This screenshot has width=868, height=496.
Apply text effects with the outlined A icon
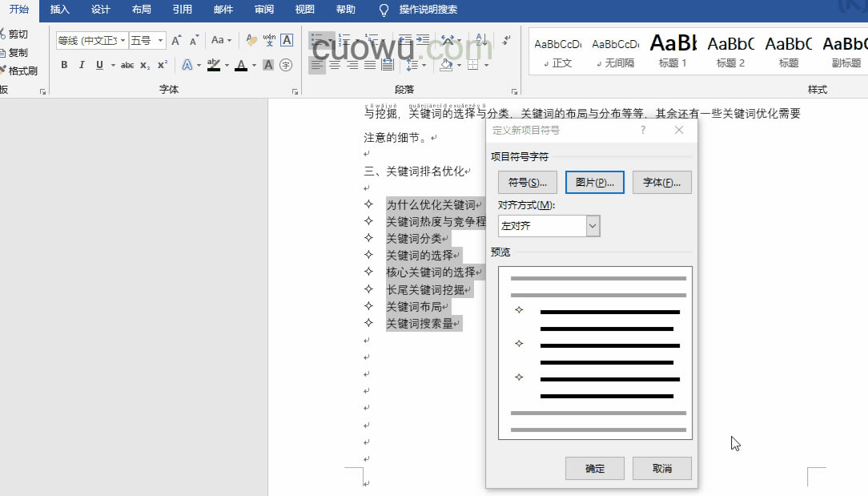187,65
